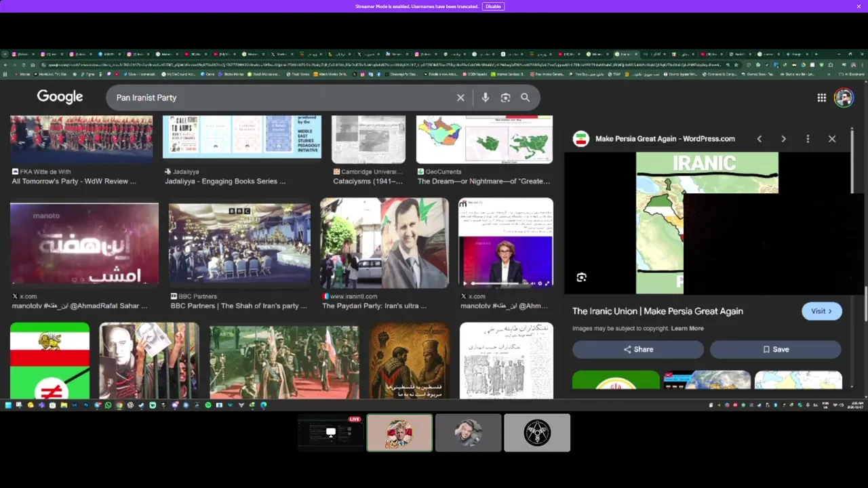The width and height of the screenshot is (868, 488).
Task: Open the ancient Persian warrior poster image
Action: (x=409, y=361)
